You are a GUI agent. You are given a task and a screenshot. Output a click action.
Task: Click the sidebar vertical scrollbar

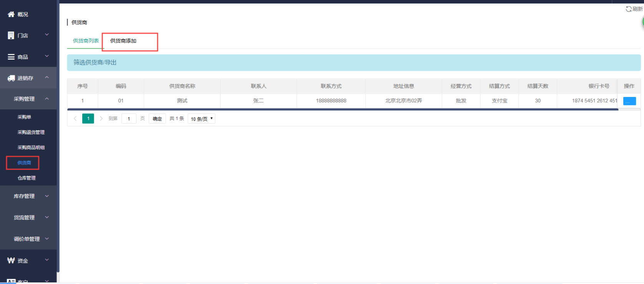(58, 136)
